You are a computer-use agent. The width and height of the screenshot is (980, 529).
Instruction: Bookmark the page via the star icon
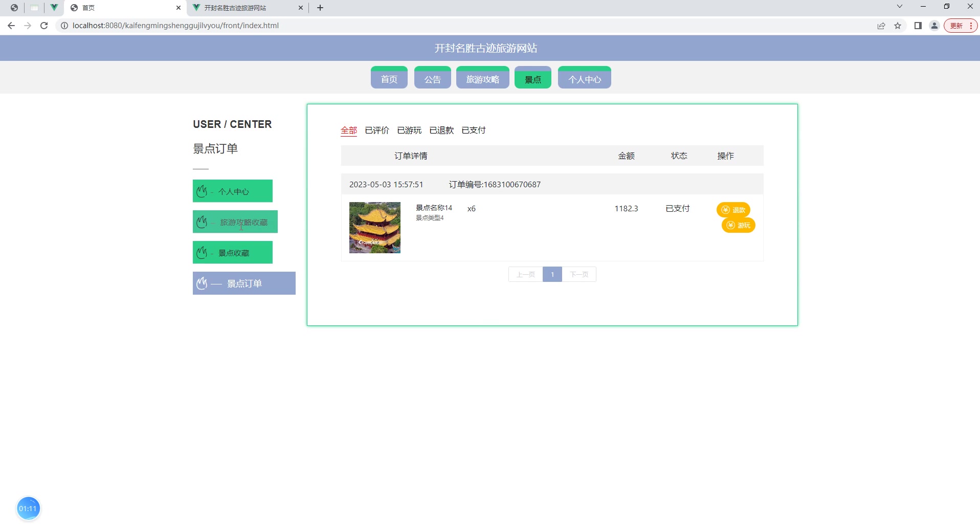click(x=898, y=25)
